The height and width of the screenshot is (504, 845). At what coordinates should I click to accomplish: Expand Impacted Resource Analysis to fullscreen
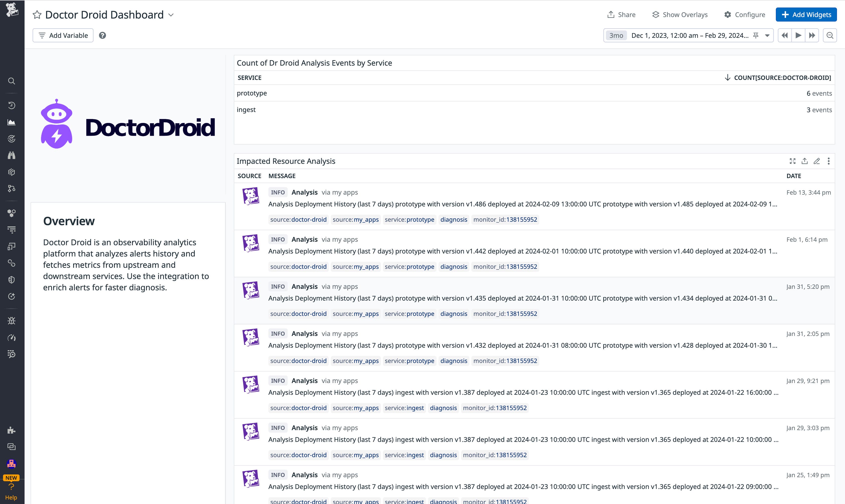point(793,161)
